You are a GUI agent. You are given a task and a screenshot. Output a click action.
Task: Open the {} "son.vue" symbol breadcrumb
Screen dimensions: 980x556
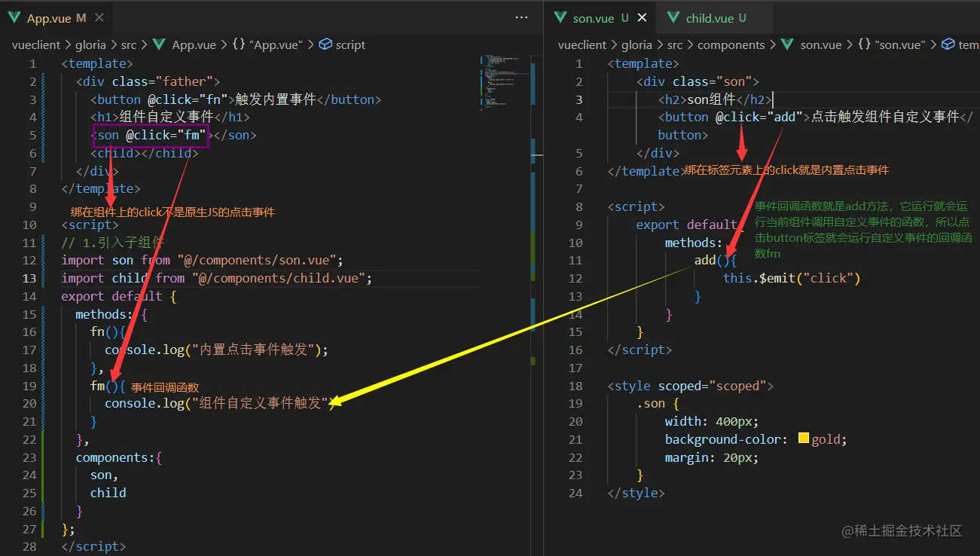click(891, 45)
